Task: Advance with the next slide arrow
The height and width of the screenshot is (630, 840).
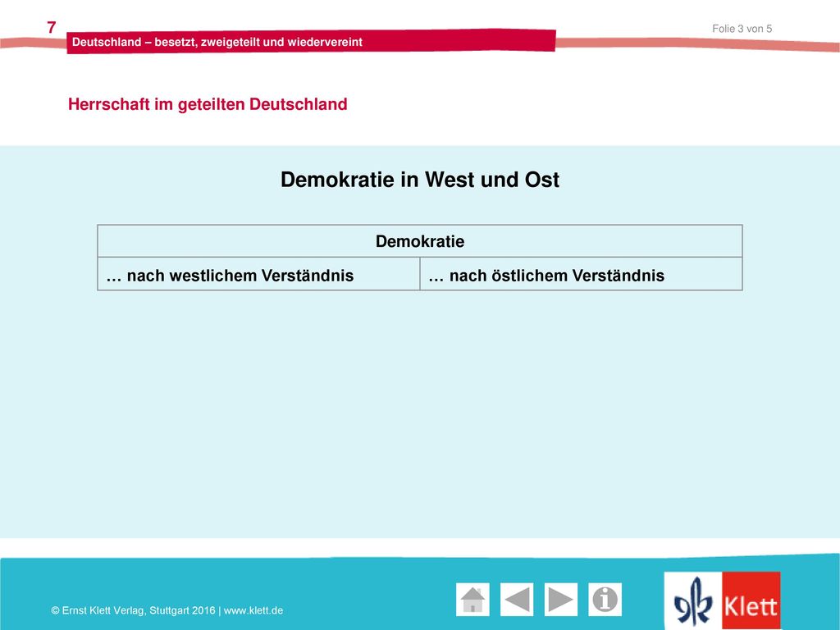Action: point(561,600)
